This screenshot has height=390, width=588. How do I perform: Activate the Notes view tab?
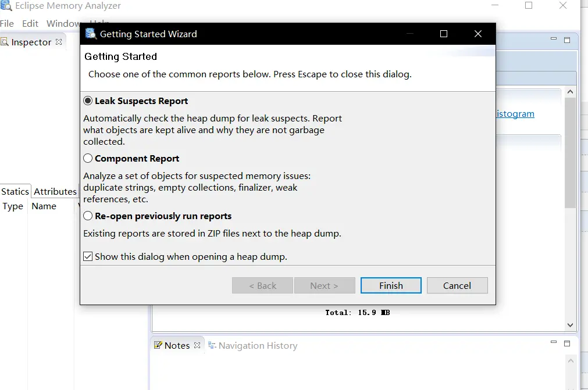pyautogui.click(x=177, y=345)
